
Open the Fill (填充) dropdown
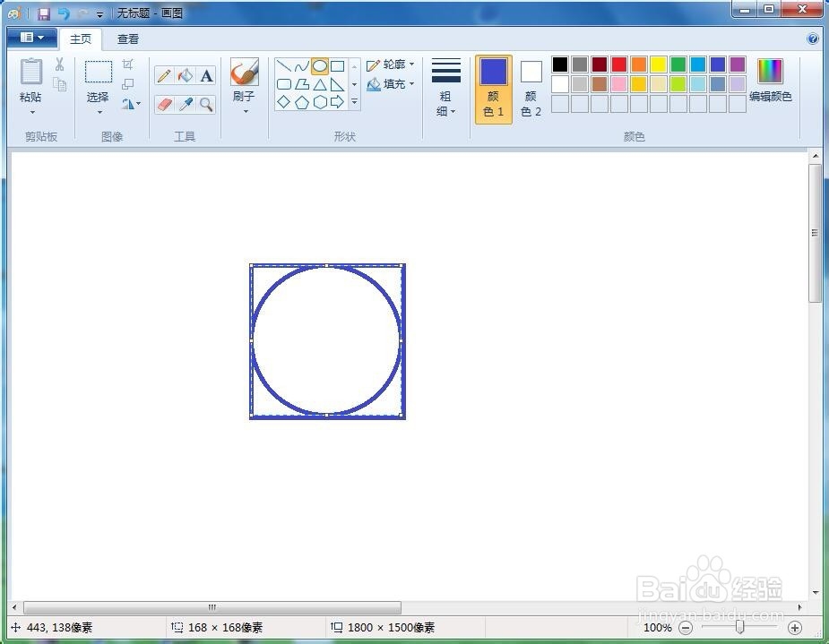[390, 84]
